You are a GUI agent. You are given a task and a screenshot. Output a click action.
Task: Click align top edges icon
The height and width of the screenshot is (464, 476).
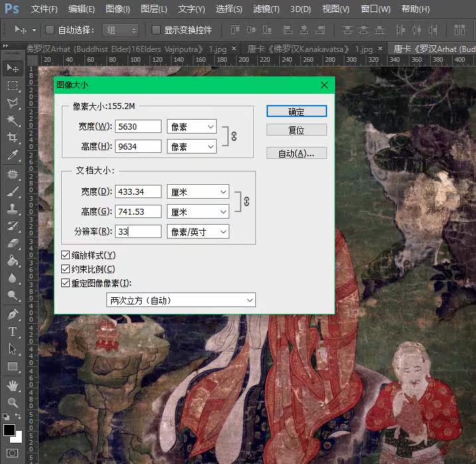(x=235, y=30)
